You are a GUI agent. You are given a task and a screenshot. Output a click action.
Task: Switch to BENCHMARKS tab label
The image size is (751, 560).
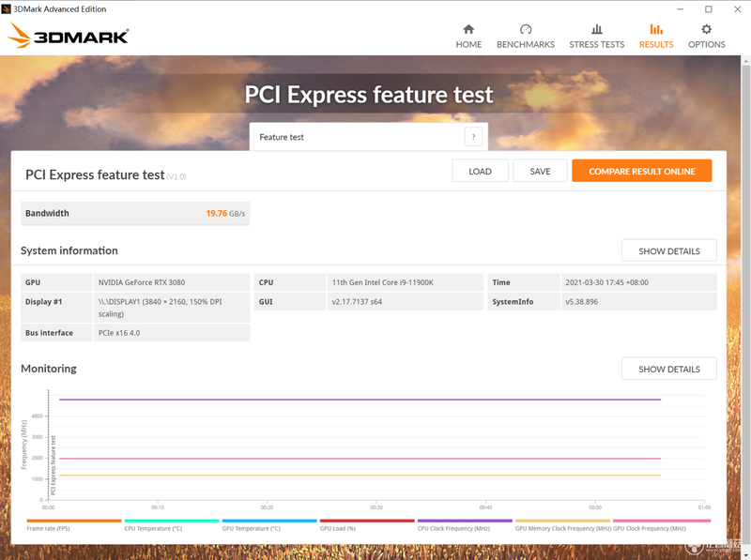click(526, 44)
